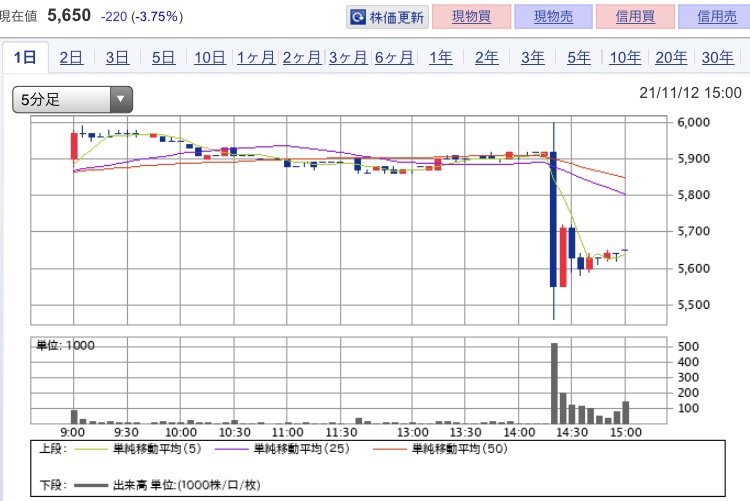Click the price change -220 (-3.75%)

[x=142, y=17]
